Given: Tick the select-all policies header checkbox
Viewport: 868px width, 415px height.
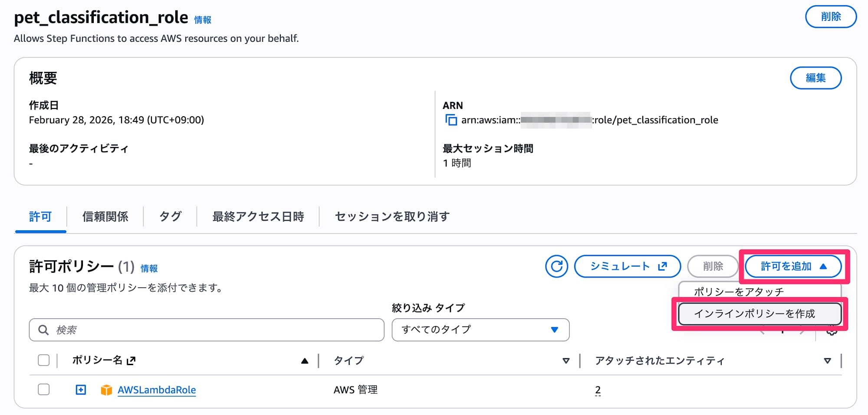Looking at the screenshot, I should (44, 360).
